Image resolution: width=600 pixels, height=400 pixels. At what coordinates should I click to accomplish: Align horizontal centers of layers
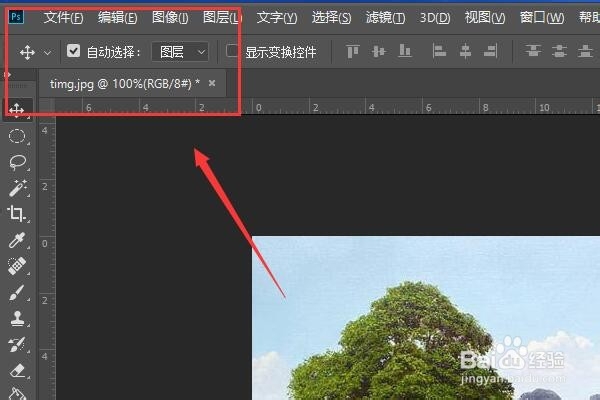pyautogui.click(x=465, y=51)
